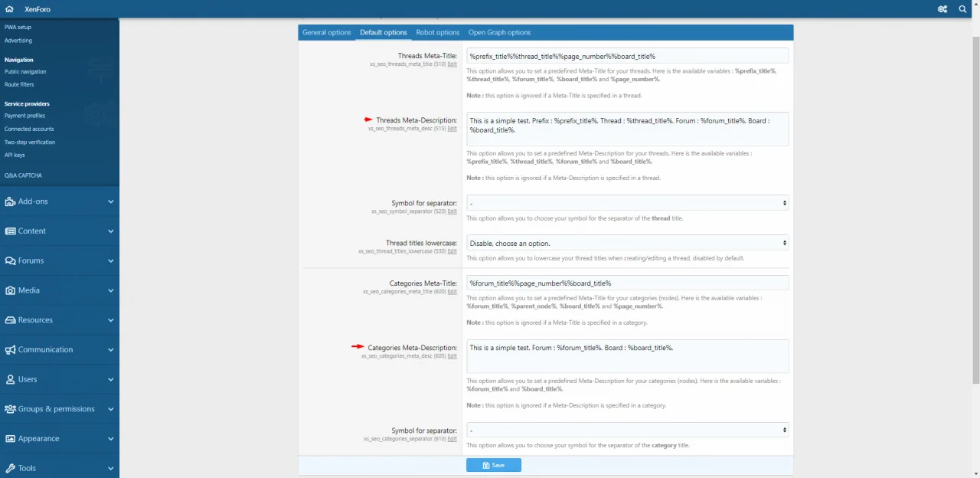Save the options with Save button
The height and width of the screenshot is (478, 980).
(494, 465)
